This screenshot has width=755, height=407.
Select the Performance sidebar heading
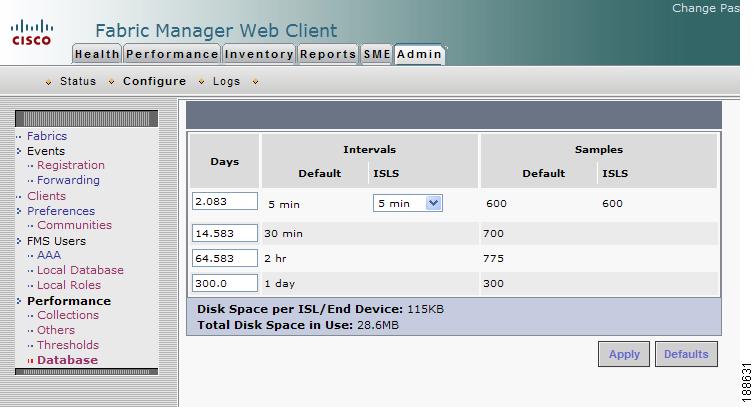click(69, 301)
